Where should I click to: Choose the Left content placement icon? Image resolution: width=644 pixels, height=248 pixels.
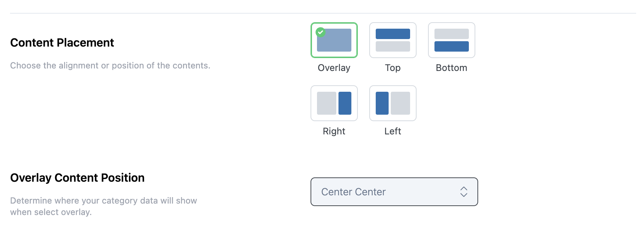(x=393, y=103)
